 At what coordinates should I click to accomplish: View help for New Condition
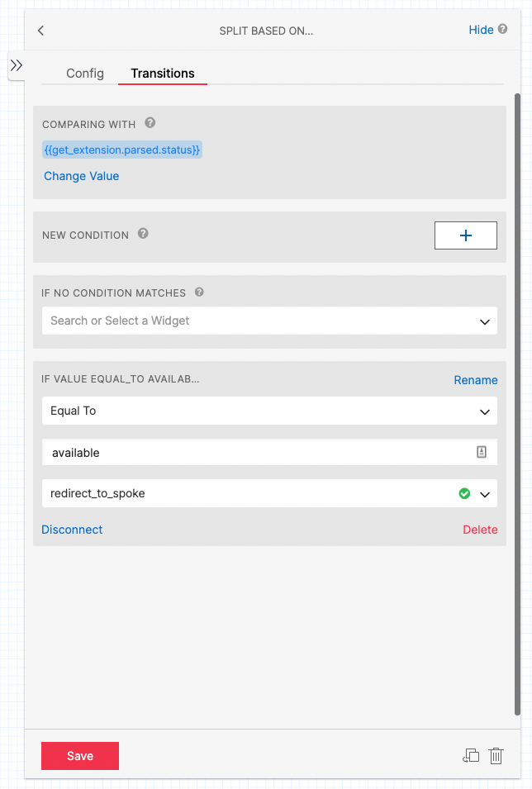click(143, 235)
